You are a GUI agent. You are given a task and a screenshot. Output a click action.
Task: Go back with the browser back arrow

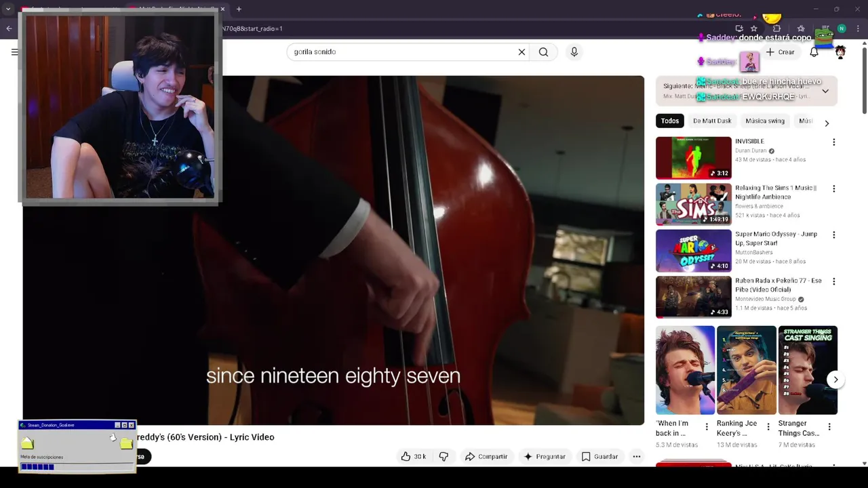[9, 28]
